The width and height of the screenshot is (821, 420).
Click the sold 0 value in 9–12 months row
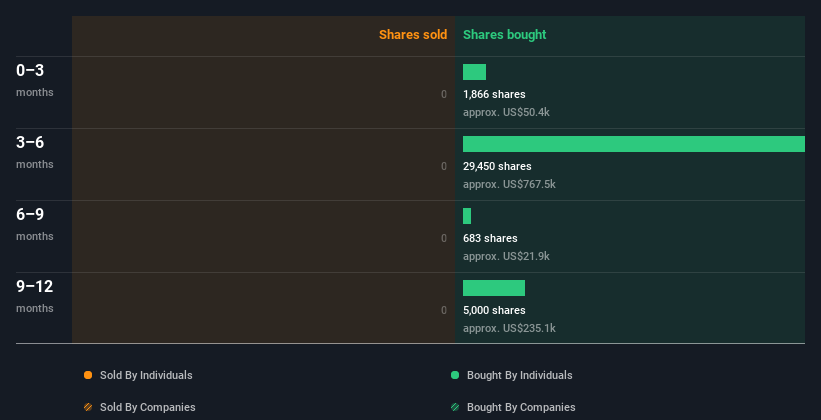[444, 310]
